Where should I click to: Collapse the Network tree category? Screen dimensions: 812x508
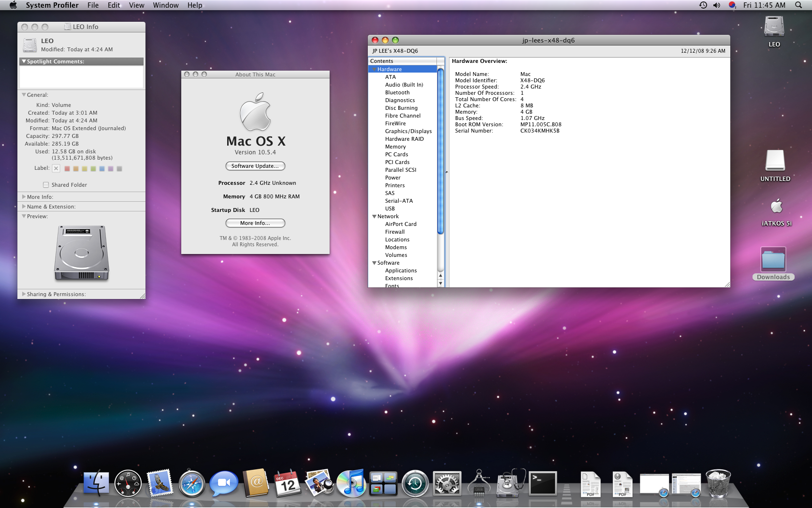click(374, 216)
